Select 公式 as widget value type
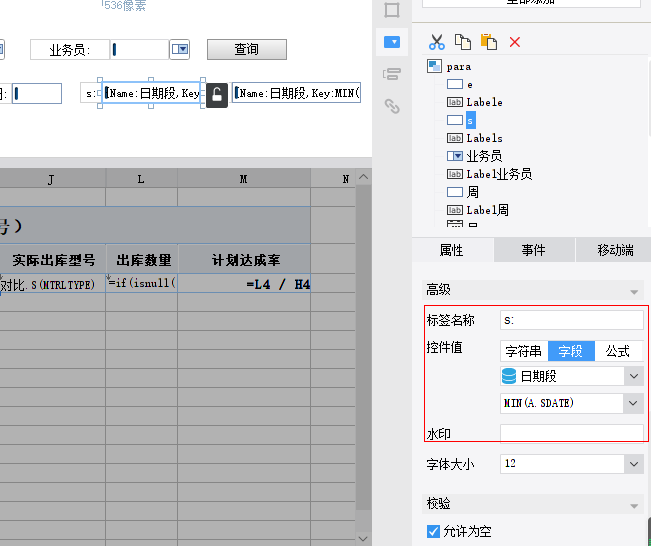This screenshot has width=651, height=546. click(618, 351)
